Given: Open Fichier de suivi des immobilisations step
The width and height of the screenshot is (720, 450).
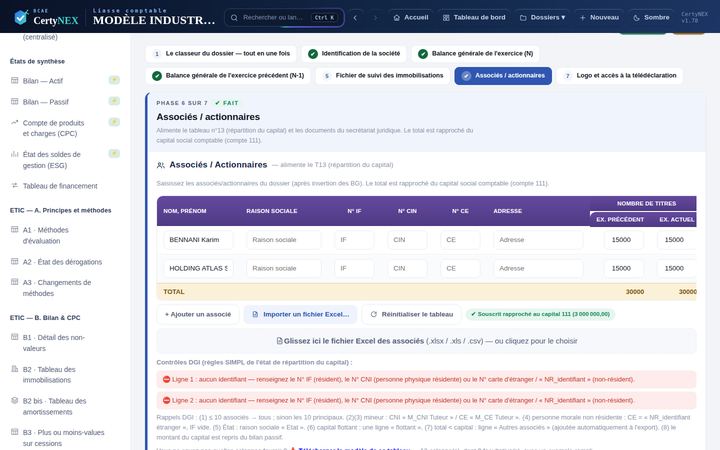Looking at the screenshot, I should pos(382,76).
